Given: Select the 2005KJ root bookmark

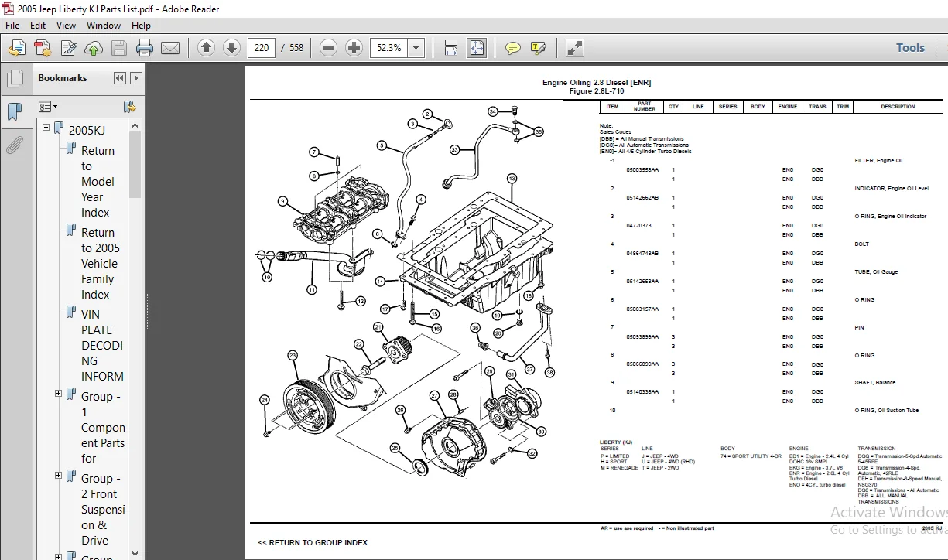Looking at the screenshot, I should point(87,130).
